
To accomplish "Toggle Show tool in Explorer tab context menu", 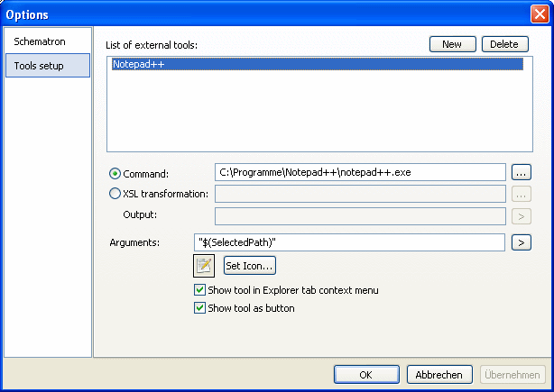I will 199,290.
